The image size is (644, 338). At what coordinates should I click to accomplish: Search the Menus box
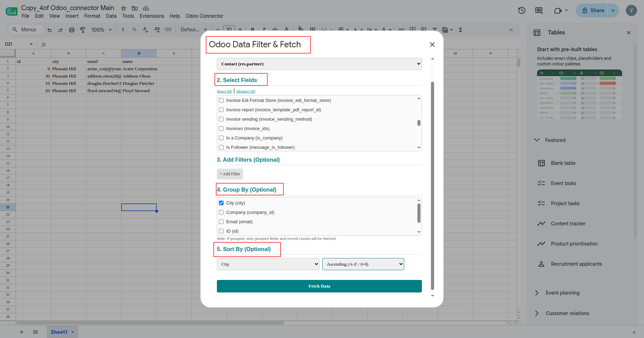tap(25, 30)
